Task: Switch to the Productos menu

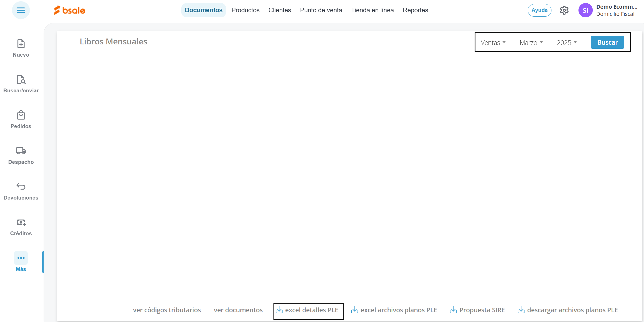Action: click(x=245, y=10)
